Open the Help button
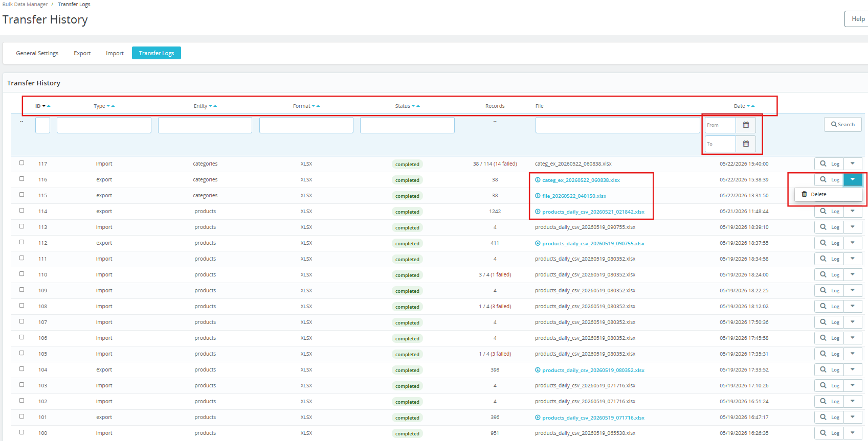The image size is (868, 441). [857, 19]
